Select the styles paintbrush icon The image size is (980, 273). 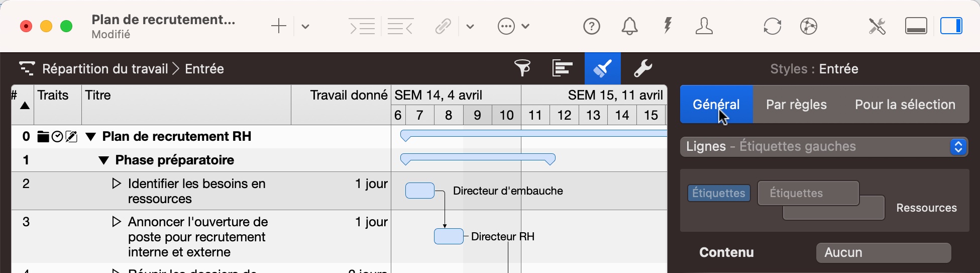tap(602, 68)
